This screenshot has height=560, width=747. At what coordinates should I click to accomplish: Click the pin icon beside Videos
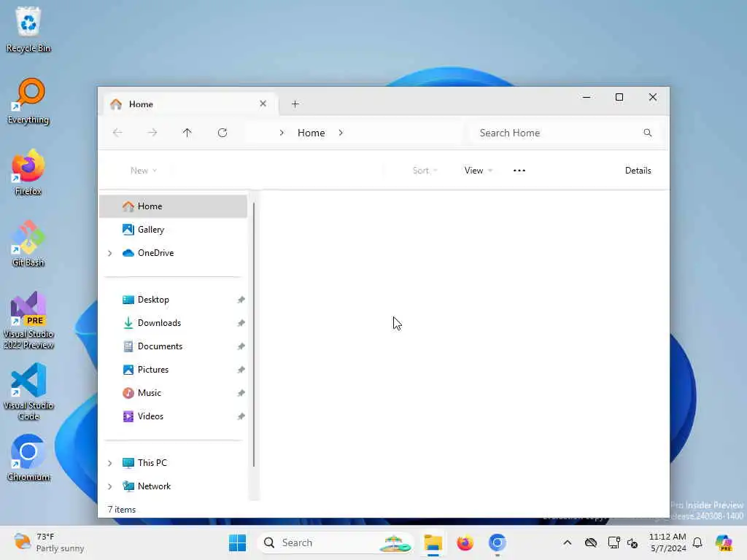241,416
